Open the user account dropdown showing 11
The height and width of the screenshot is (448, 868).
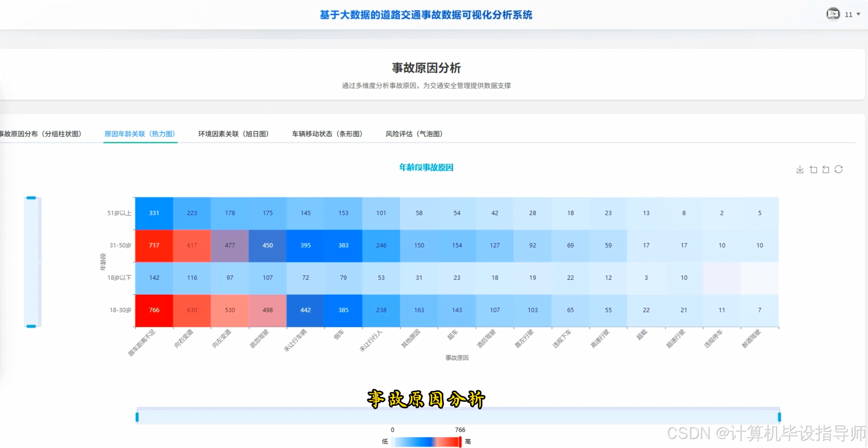[849, 14]
